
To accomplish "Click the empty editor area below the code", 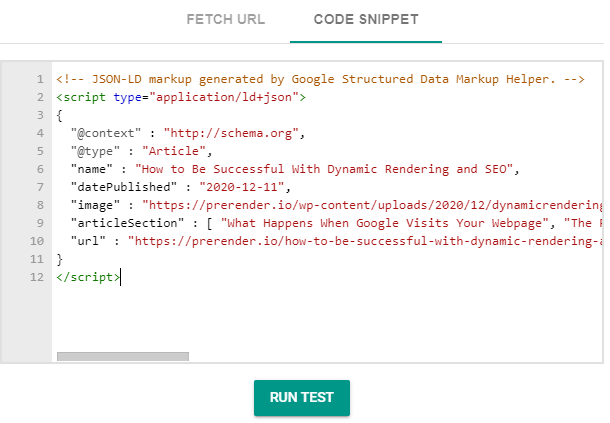I will coord(327,317).
